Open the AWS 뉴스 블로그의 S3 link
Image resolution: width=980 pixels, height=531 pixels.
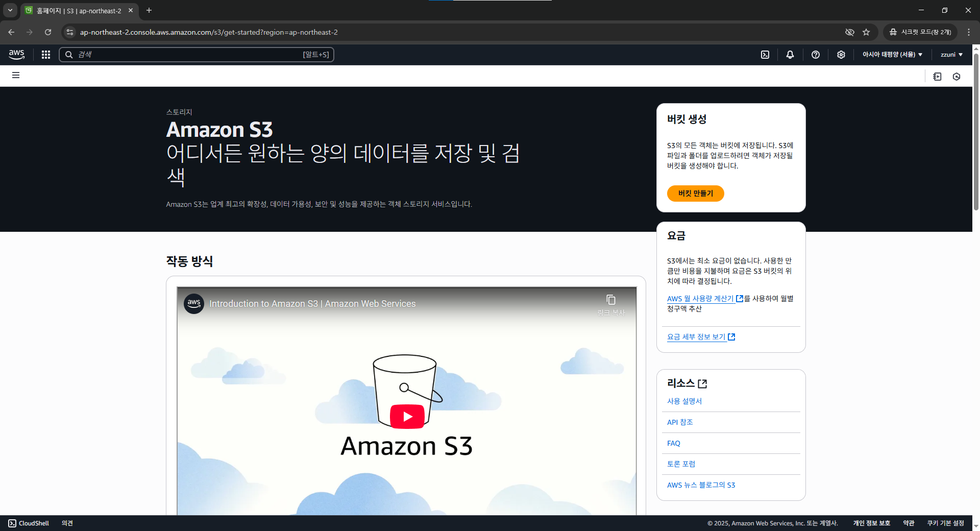701,485
